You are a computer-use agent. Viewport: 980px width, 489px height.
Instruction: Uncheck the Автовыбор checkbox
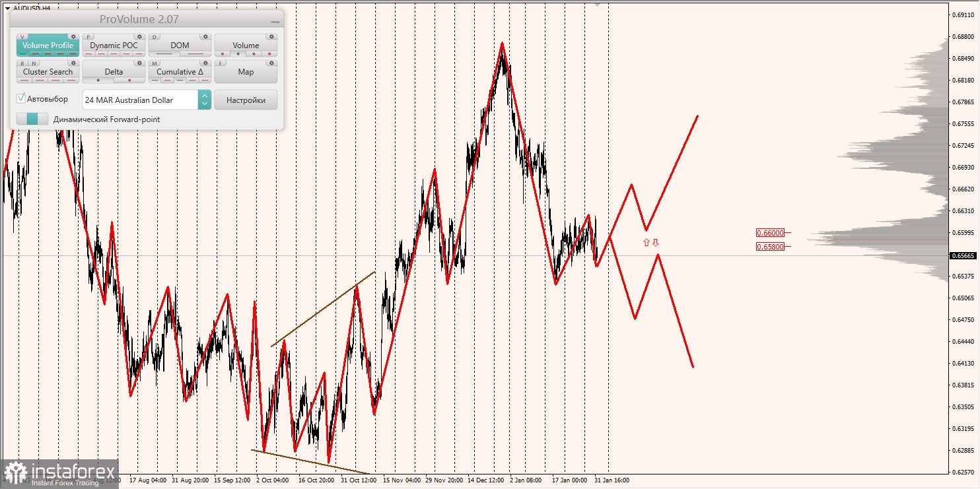tap(20, 98)
